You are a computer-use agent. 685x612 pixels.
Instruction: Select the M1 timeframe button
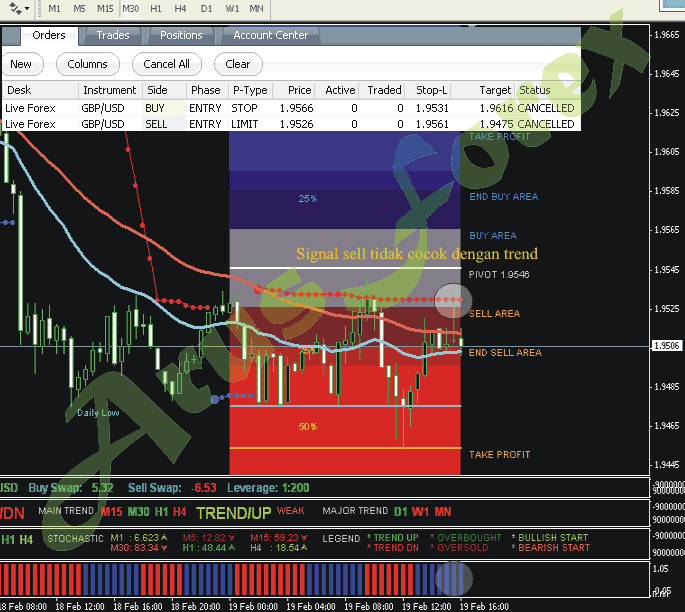55,8
